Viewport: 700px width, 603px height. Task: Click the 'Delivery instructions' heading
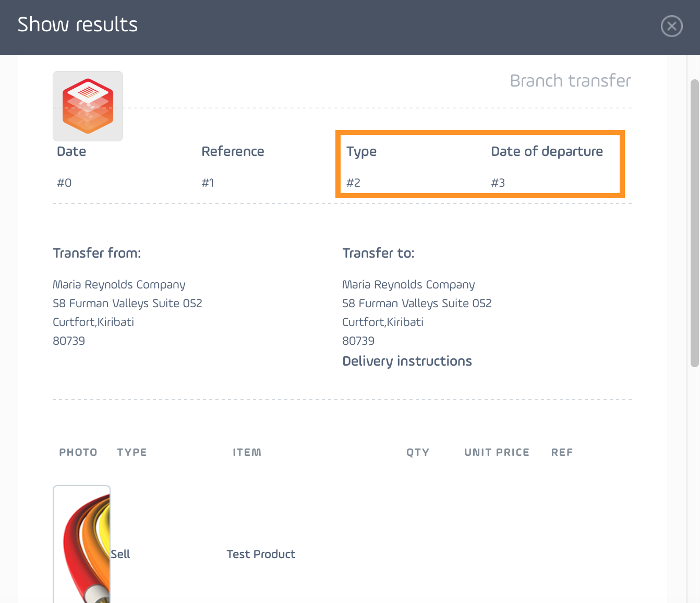[x=407, y=361]
